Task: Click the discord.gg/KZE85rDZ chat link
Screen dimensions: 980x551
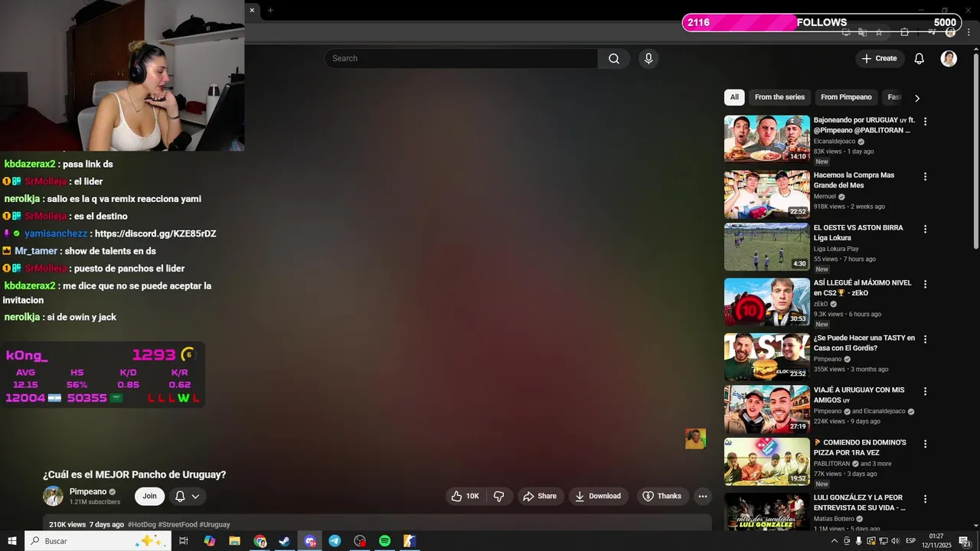Action: tap(155, 233)
